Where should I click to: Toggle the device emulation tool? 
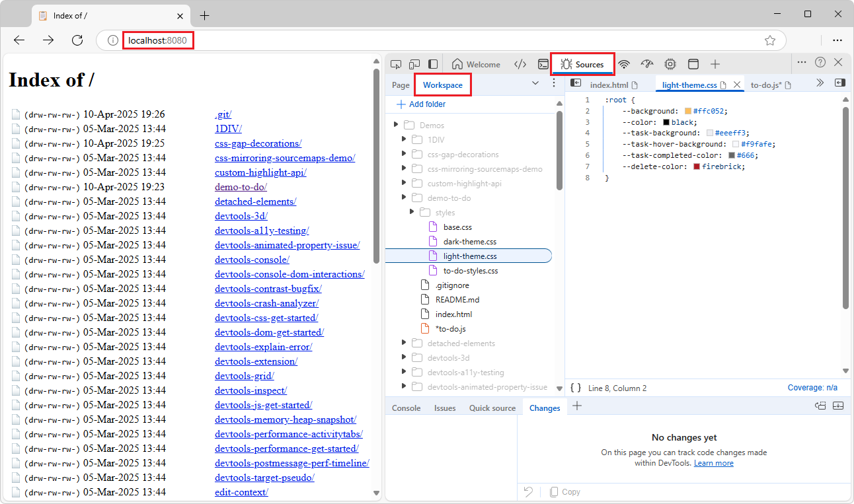tap(414, 64)
